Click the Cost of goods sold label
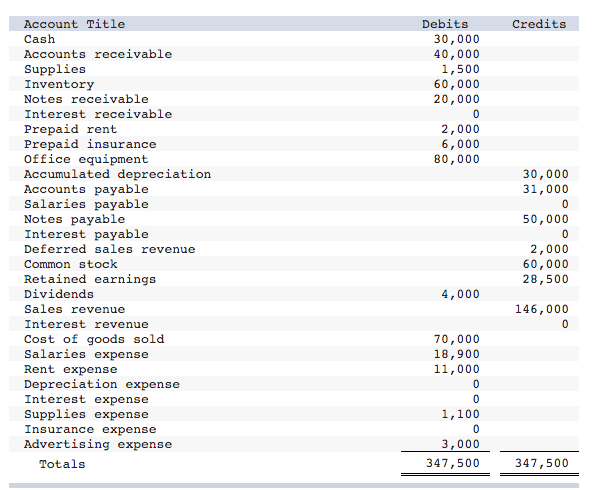This screenshot has width=607, height=490. pyautogui.click(x=94, y=339)
